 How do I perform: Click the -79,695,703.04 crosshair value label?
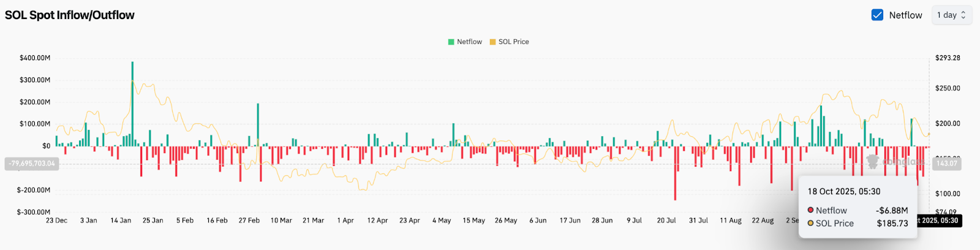point(32,164)
